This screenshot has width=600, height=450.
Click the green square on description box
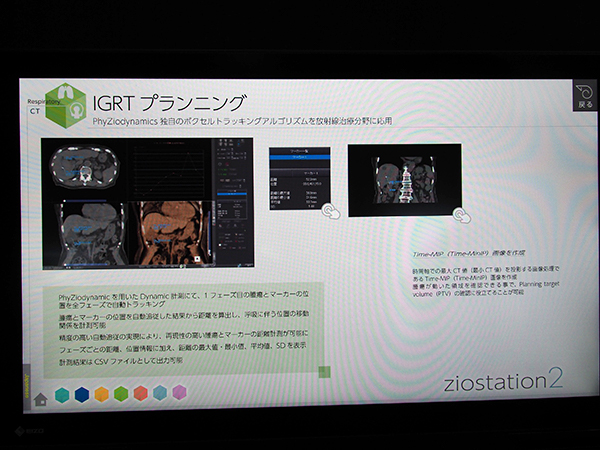[324, 372]
